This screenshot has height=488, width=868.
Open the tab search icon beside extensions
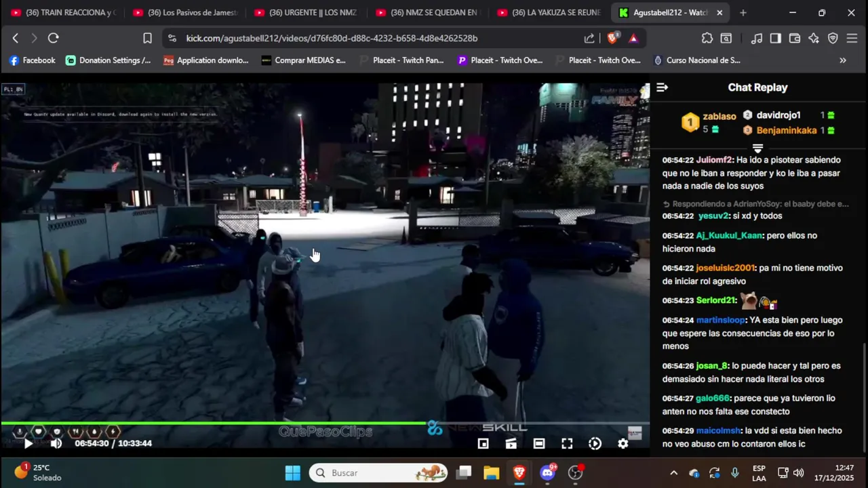[x=726, y=38]
